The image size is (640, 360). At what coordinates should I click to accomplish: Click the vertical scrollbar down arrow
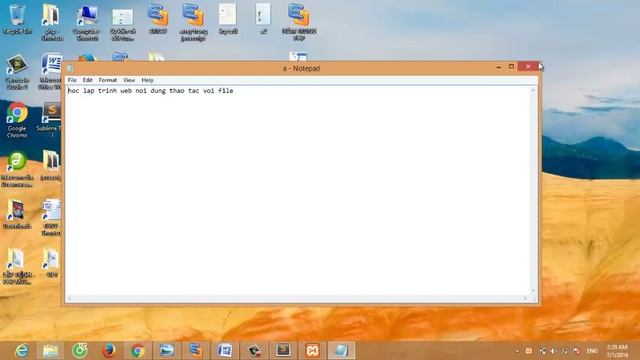pos(533,291)
